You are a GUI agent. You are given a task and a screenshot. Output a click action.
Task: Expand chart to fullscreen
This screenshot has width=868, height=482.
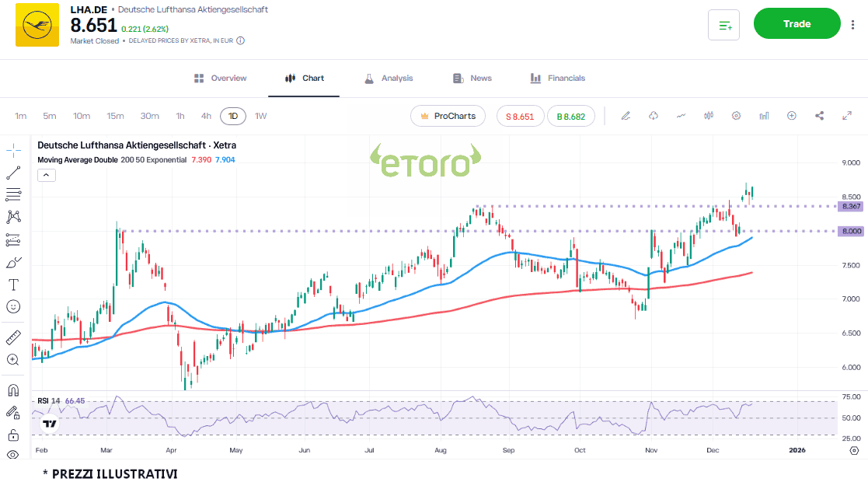847,116
